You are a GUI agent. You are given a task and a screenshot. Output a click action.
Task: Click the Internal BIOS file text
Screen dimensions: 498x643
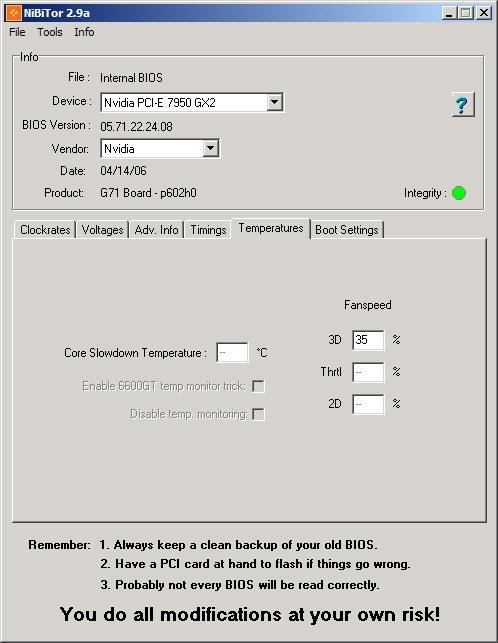point(131,78)
